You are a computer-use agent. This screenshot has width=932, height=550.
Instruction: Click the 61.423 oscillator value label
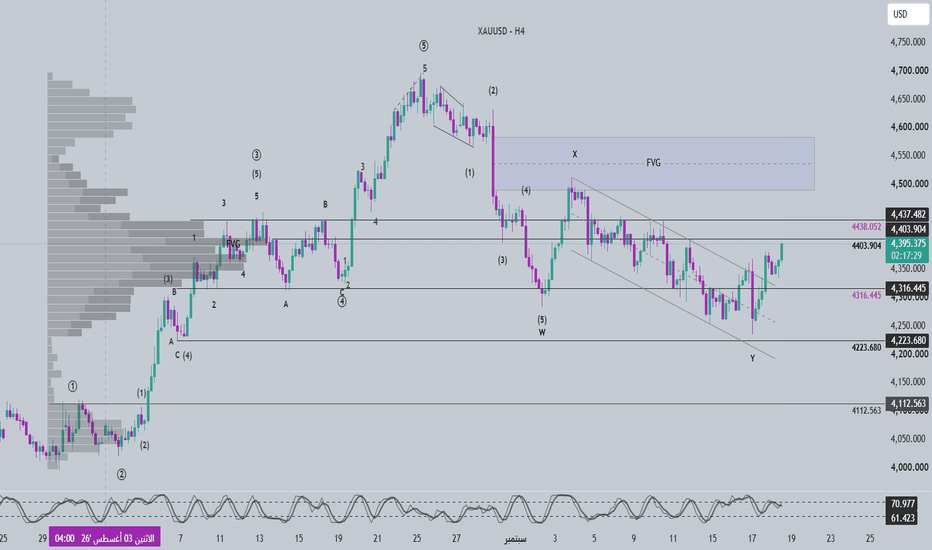pyautogui.click(x=902, y=518)
